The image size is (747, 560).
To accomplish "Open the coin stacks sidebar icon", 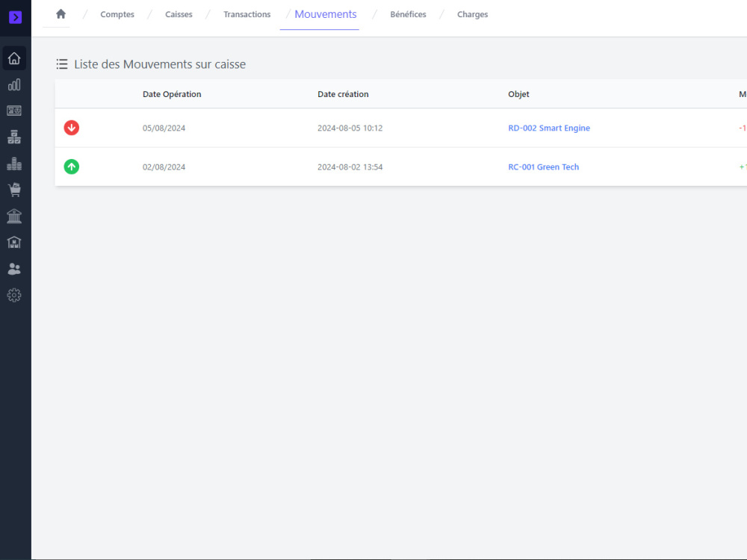I will pos(14,164).
